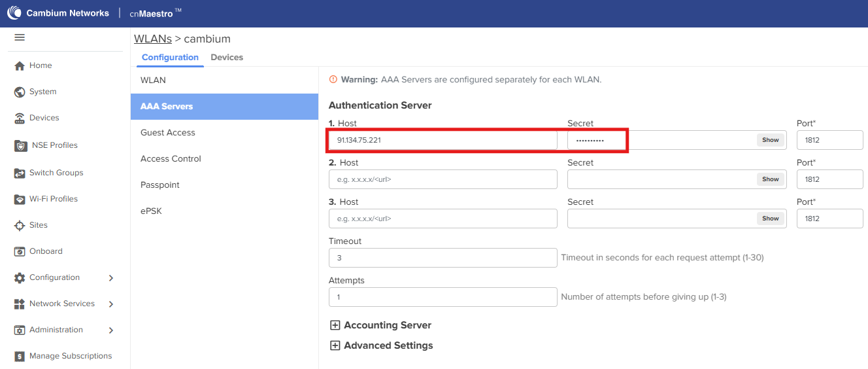Viewport: 868px width, 369px height.
Task: Expand the Network Services submenu arrow
Action: click(x=111, y=304)
